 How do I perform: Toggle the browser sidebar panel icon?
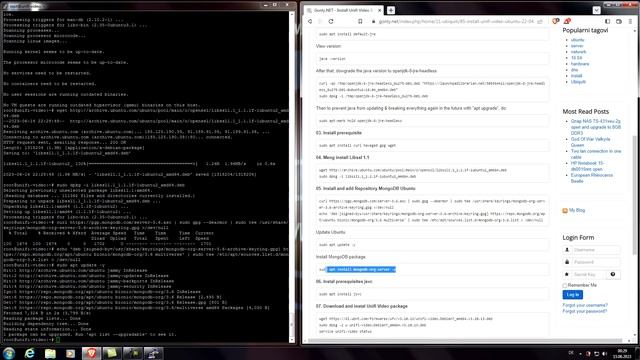607,21
